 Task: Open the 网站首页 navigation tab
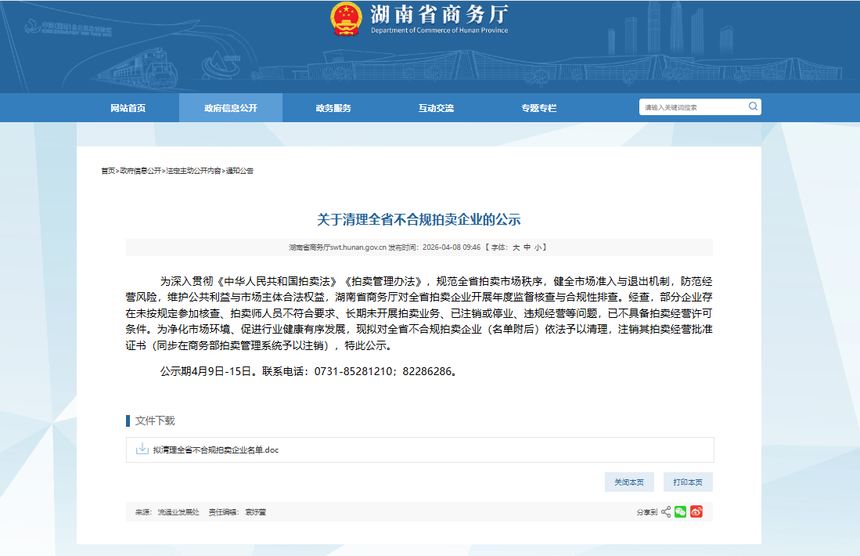[128, 108]
